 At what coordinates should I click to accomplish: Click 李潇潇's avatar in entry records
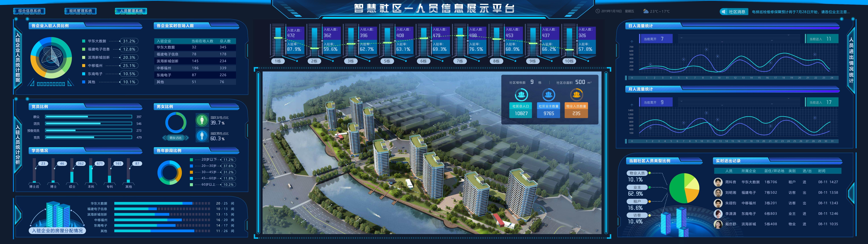point(718,214)
